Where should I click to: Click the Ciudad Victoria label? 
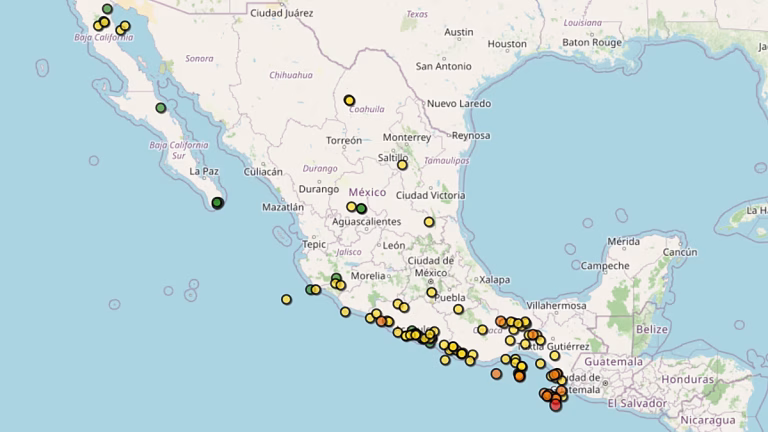pos(431,195)
